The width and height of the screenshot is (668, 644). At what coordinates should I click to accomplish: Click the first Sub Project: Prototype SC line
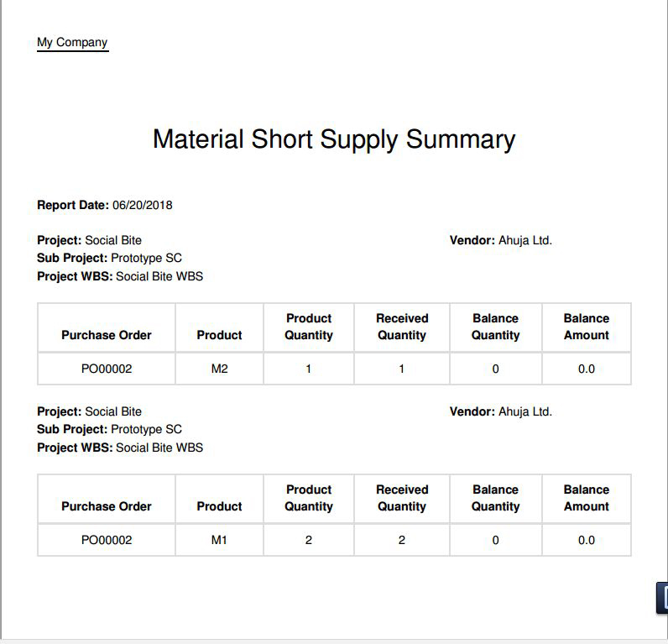[x=109, y=258]
